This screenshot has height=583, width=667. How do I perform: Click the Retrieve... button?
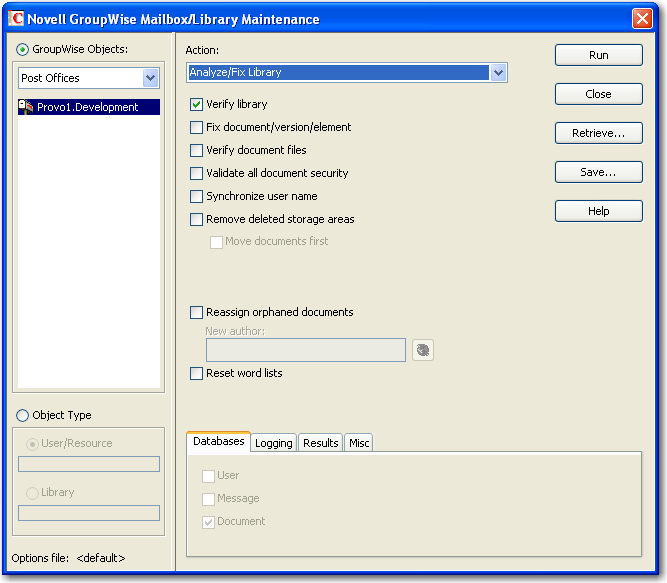pos(598,133)
